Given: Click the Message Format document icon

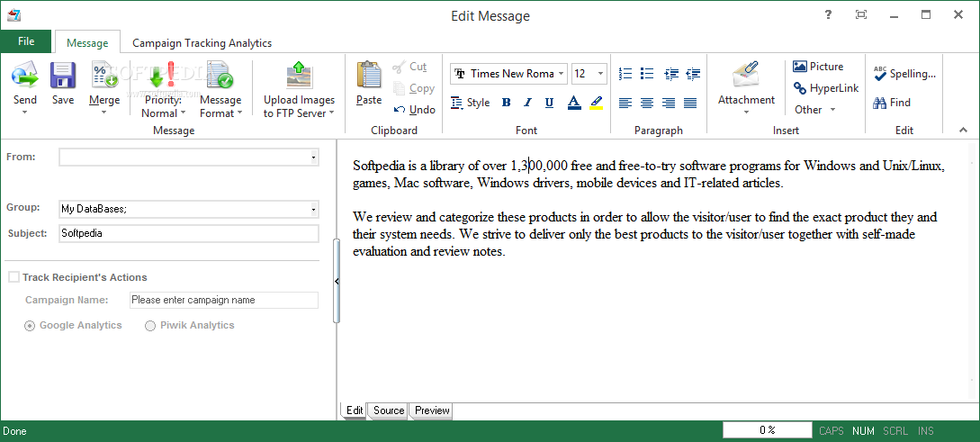Looking at the screenshot, I should [x=220, y=75].
